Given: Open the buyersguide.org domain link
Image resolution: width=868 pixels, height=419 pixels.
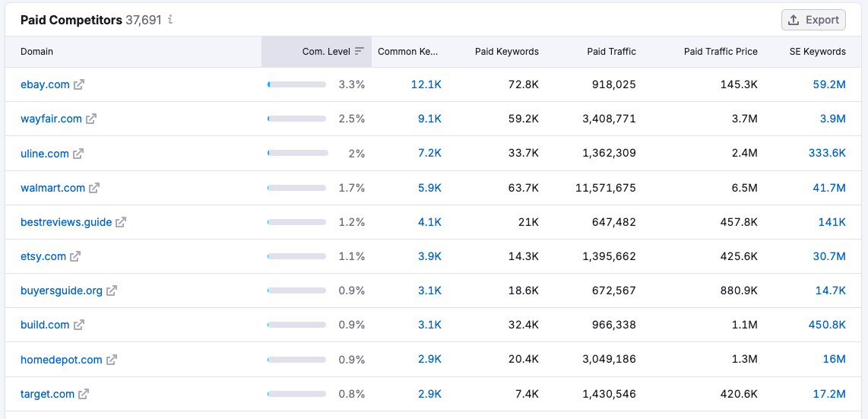Looking at the screenshot, I should (x=62, y=290).
